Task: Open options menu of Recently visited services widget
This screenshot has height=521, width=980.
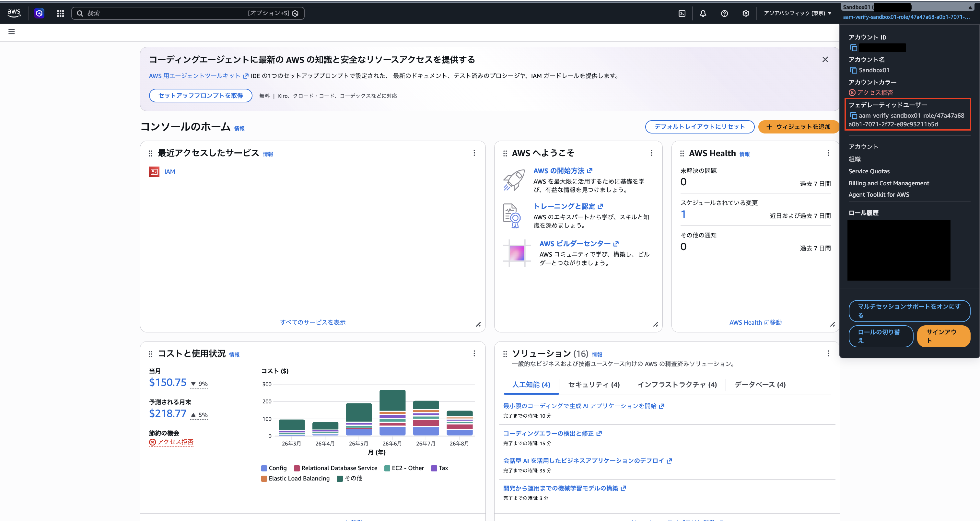Action: click(x=474, y=153)
